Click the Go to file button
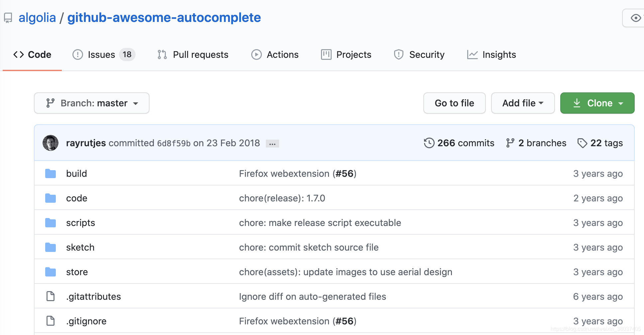The width and height of the screenshot is (644, 335). (x=454, y=103)
